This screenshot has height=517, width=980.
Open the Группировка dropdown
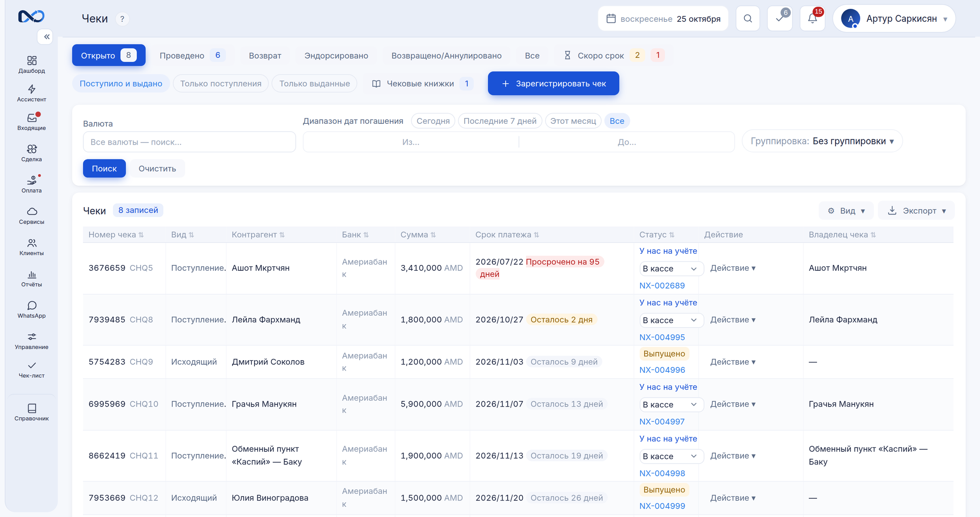(x=822, y=141)
